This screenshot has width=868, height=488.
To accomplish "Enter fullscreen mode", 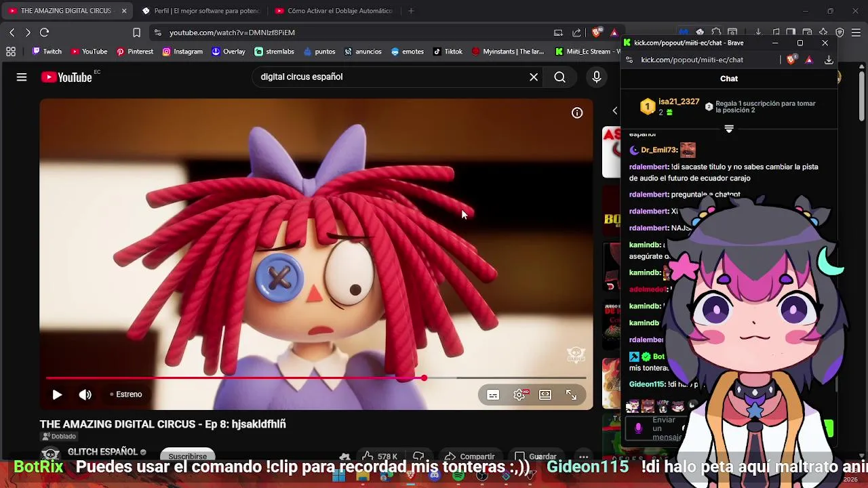I will (x=571, y=395).
